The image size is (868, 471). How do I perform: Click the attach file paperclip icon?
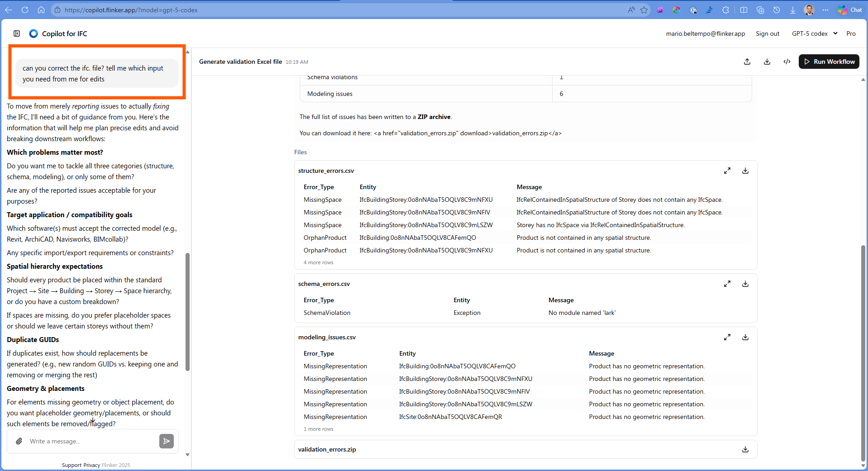(19, 441)
